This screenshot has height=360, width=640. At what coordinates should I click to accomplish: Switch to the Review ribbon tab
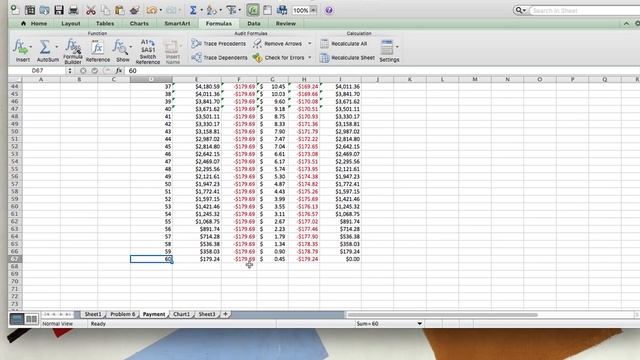[285, 24]
